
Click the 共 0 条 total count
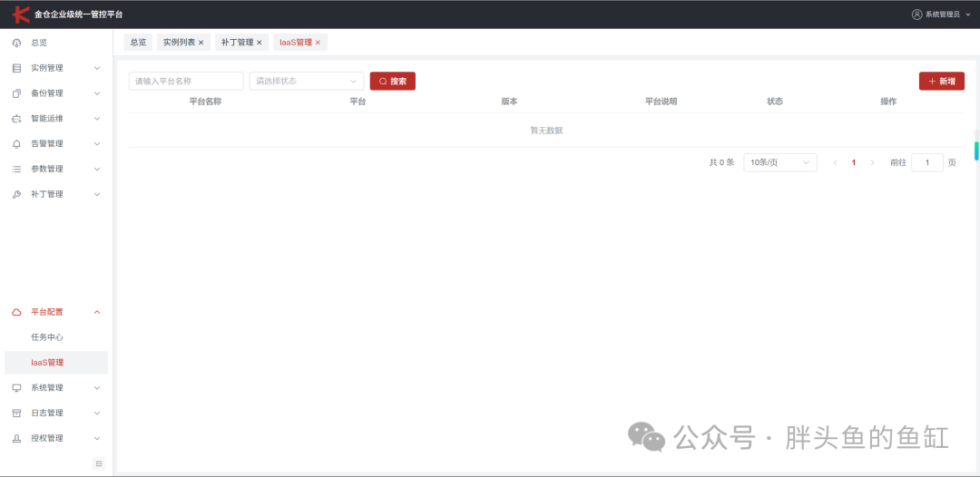click(722, 162)
